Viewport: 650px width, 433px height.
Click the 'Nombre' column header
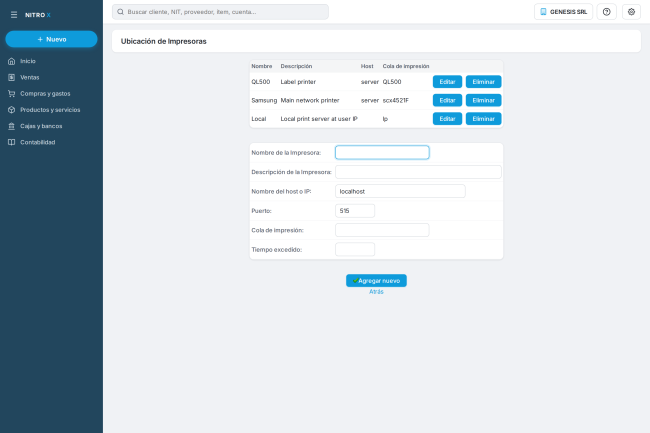point(262,66)
